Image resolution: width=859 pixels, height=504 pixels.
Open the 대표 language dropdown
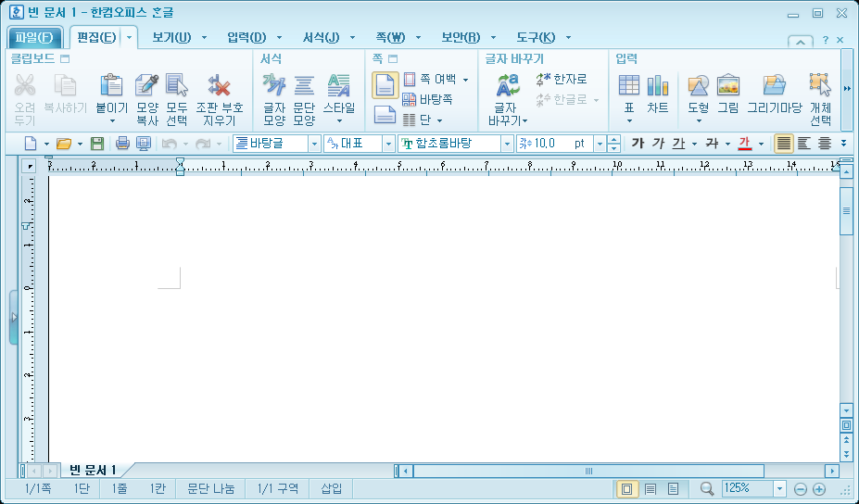388,145
